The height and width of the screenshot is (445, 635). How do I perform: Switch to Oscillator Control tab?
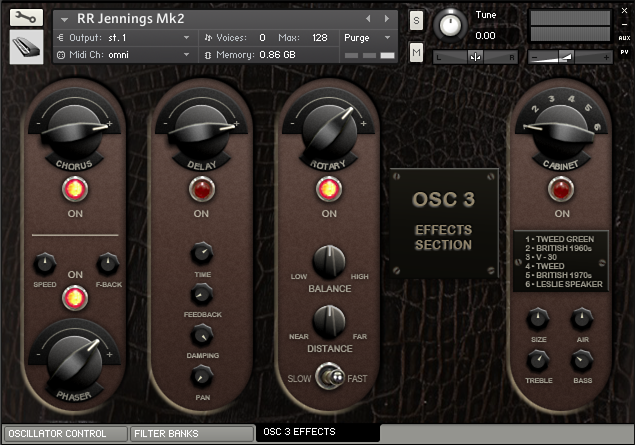pyautogui.click(x=65, y=434)
